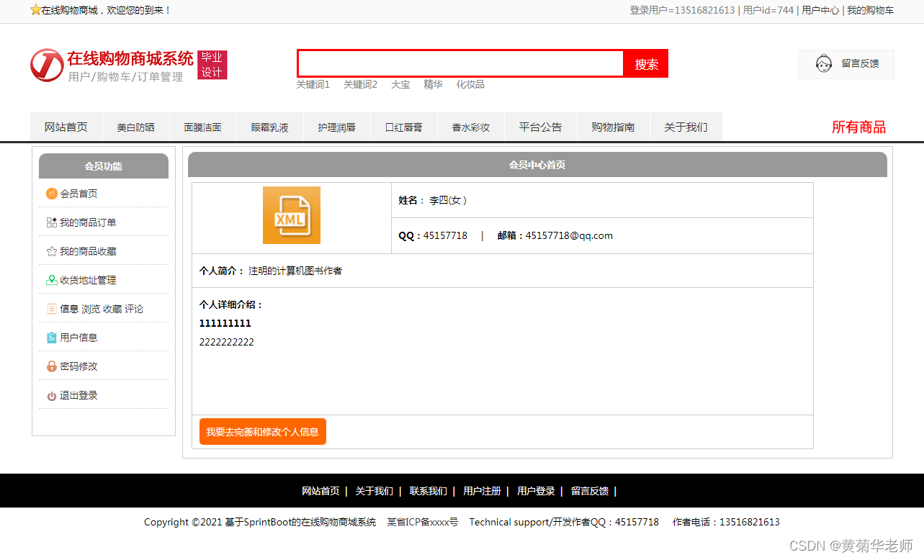Select 收货地址管理 in the sidebar menu
Viewport: 924px width, 560px height.
88,280
